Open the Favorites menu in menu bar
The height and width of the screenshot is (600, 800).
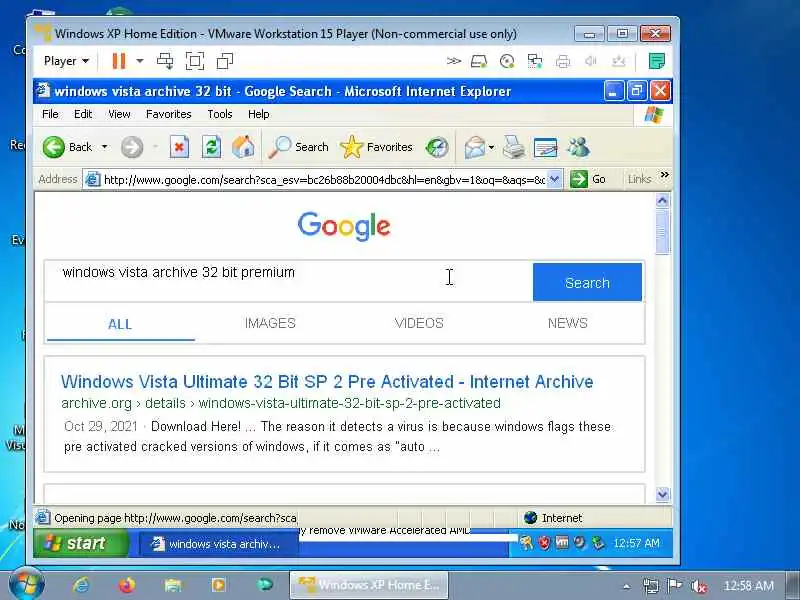pyautogui.click(x=168, y=114)
